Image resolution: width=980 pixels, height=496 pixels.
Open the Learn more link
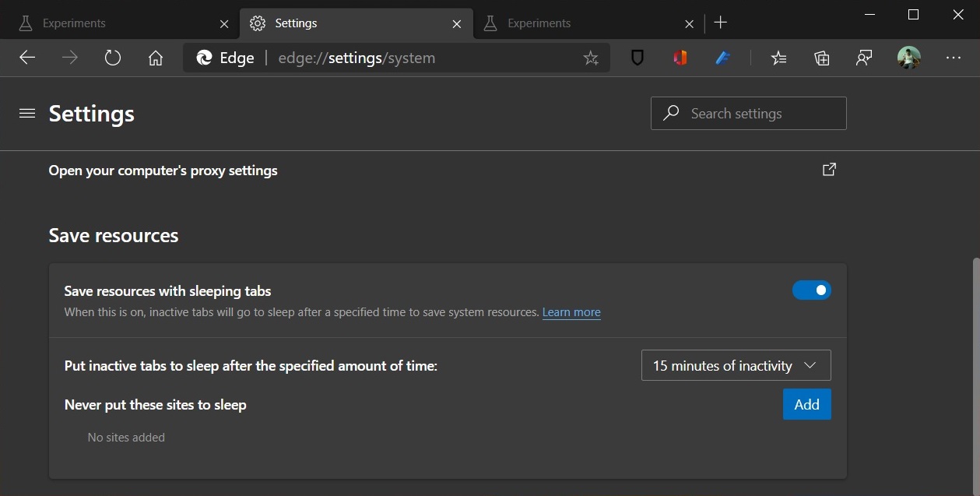[571, 312]
